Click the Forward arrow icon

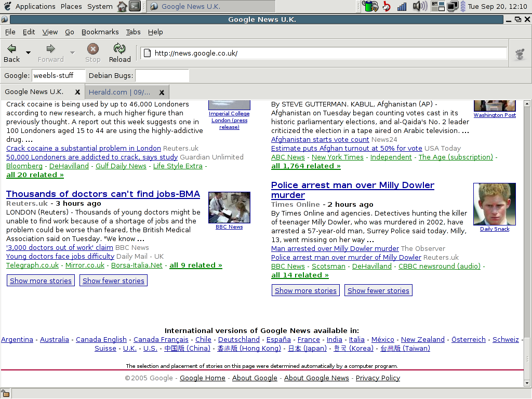(x=50, y=49)
